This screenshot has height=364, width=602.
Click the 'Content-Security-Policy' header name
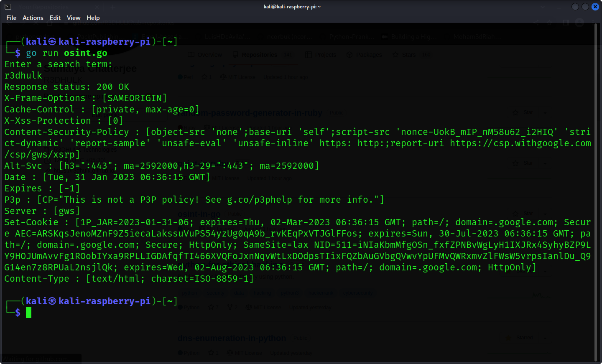(67, 132)
